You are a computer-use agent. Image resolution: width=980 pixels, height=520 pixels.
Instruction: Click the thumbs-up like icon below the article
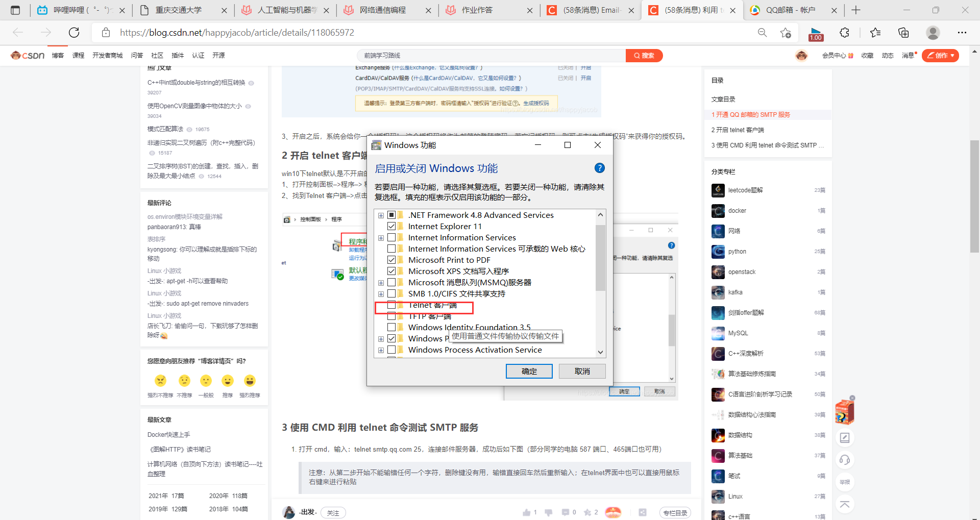(x=526, y=512)
